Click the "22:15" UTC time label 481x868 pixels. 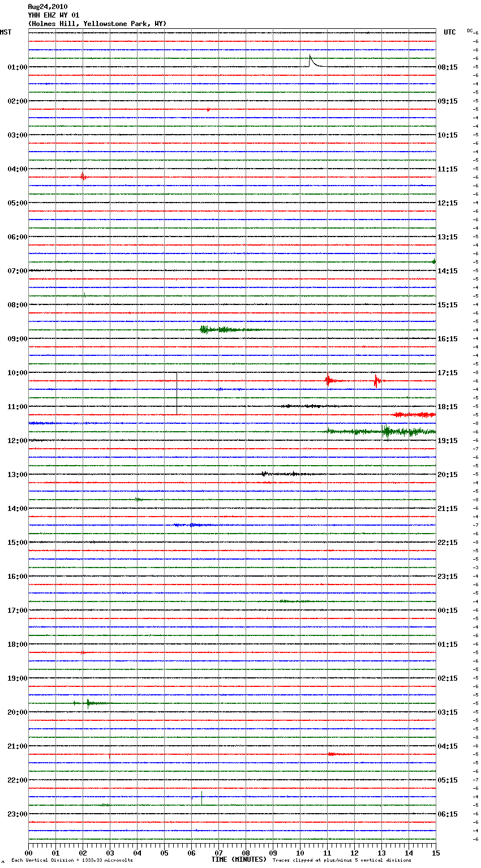click(x=448, y=543)
